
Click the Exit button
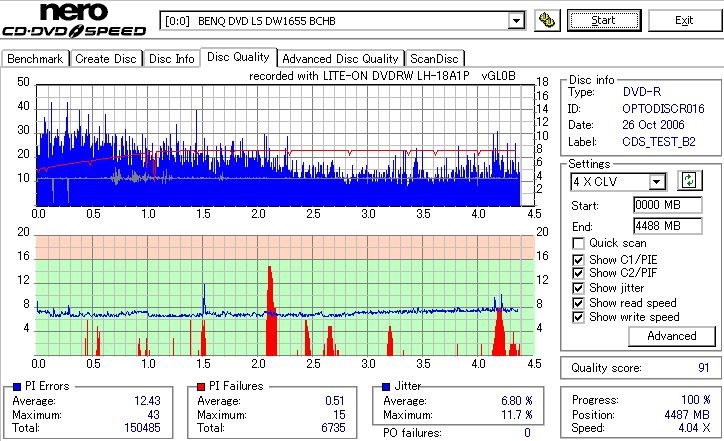(x=684, y=21)
